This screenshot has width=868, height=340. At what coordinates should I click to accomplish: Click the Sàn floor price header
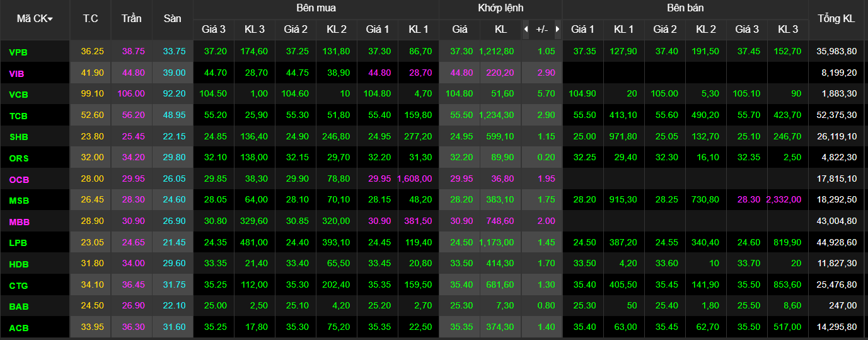[172, 19]
